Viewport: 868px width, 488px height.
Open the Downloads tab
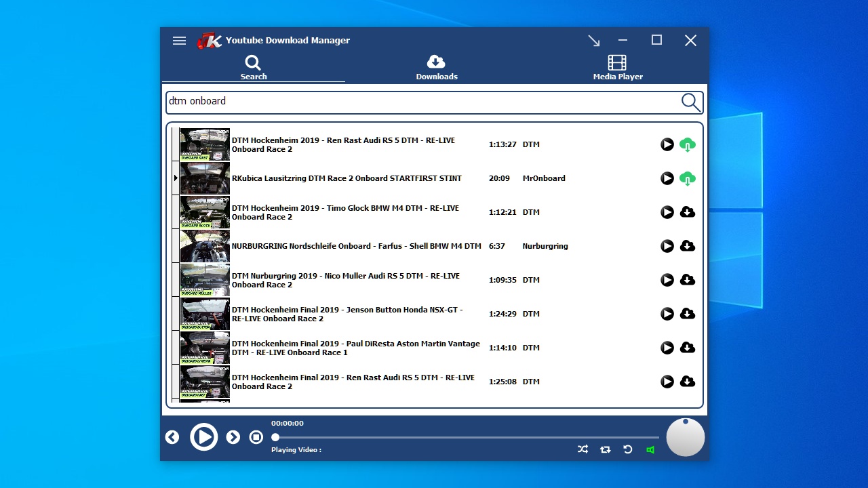click(x=437, y=68)
